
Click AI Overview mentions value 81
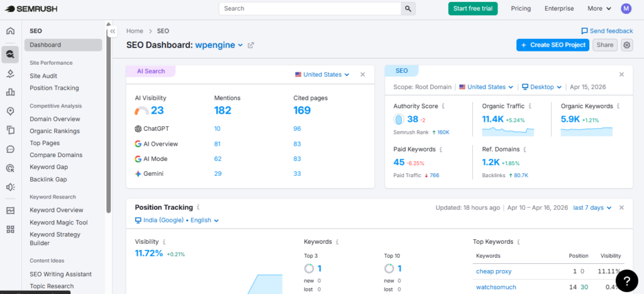(217, 144)
